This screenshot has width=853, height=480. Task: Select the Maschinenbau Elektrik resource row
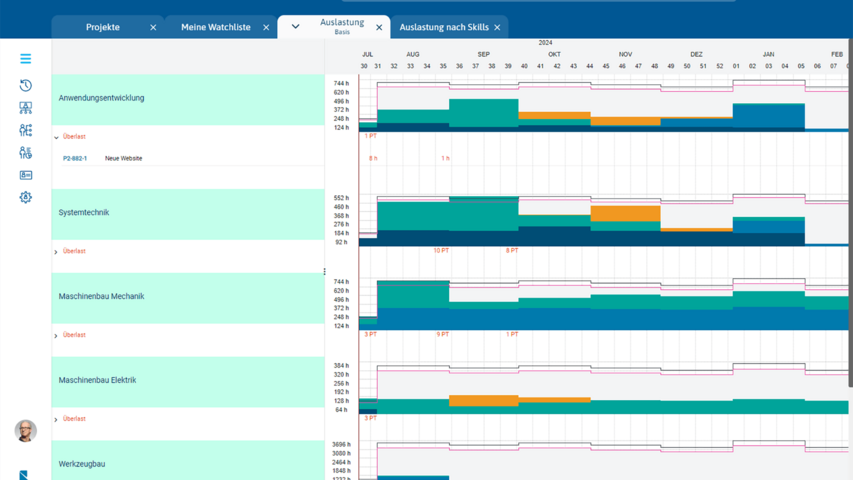click(97, 381)
